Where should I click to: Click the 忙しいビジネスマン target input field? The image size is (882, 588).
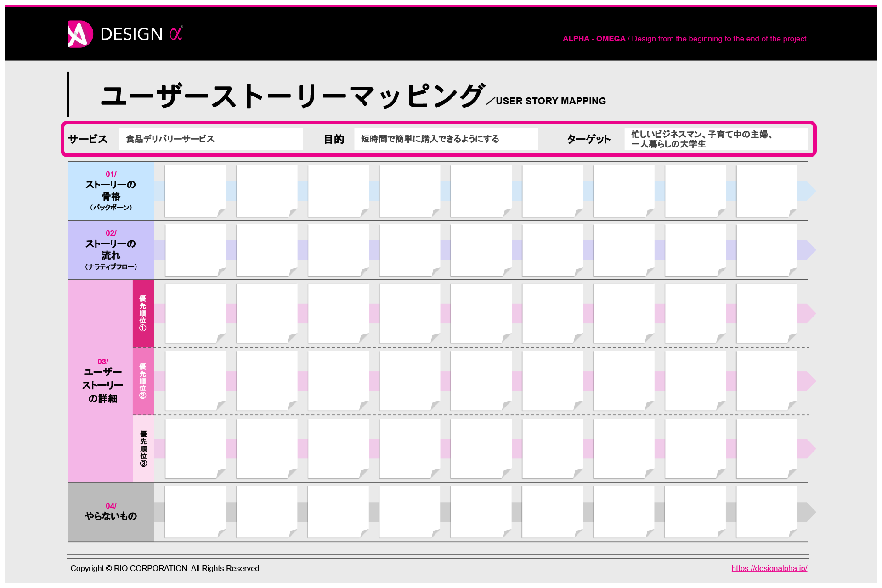(x=716, y=139)
